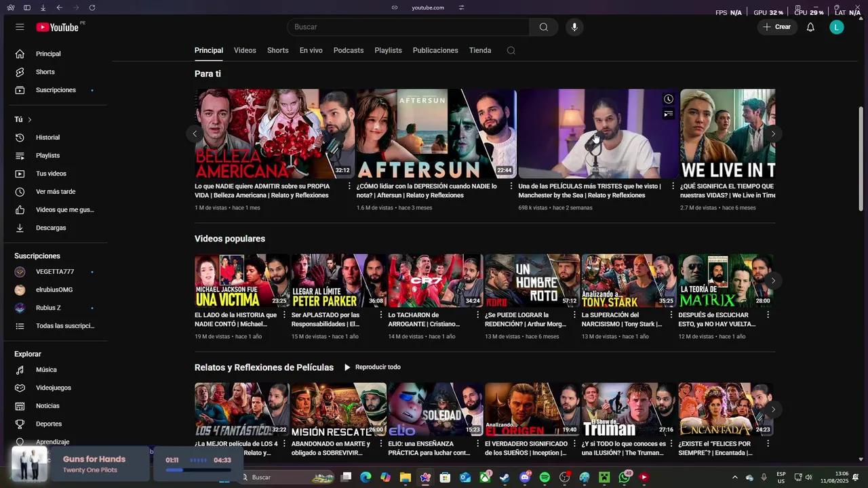Image resolution: width=868 pixels, height=488 pixels.
Task: Reload the page with browser refresh icon
Action: click(92, 7)
